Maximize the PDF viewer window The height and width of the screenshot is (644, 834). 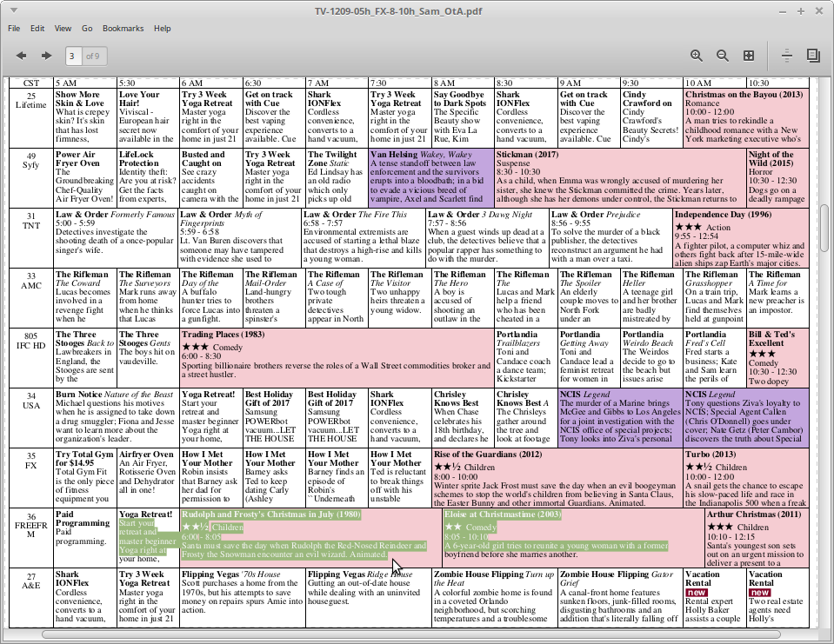[x=800, y=11]
